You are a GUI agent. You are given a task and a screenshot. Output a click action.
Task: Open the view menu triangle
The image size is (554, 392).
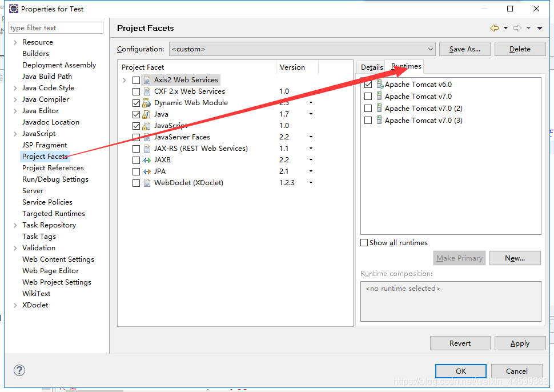pos(540,28)
